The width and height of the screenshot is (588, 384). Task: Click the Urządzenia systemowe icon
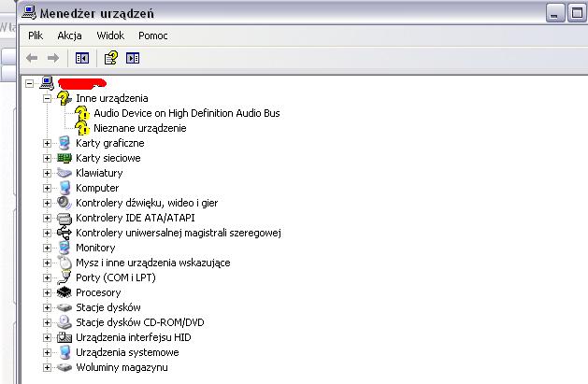[x=65, y=352]
